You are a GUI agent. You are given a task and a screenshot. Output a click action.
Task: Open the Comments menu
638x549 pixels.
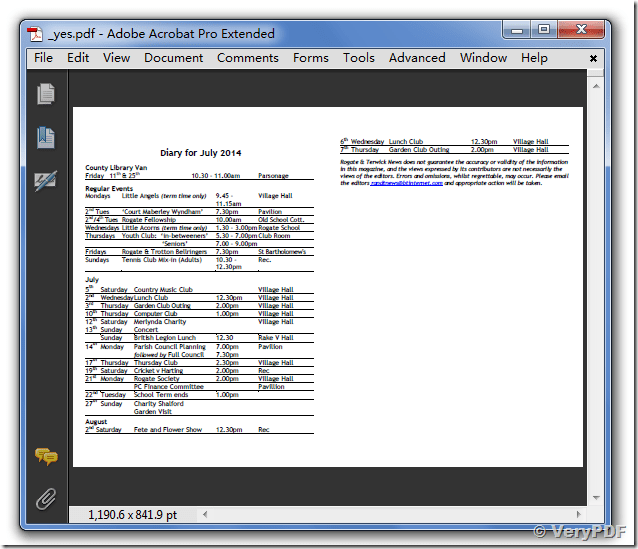pos(248,58)
